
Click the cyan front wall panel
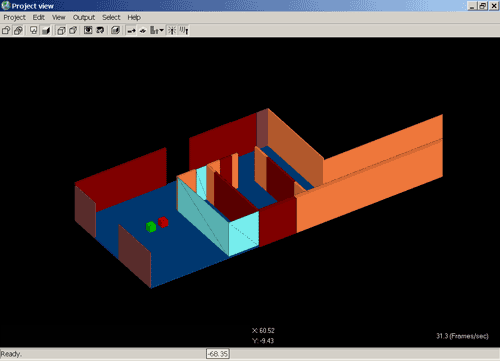point(244,233)
